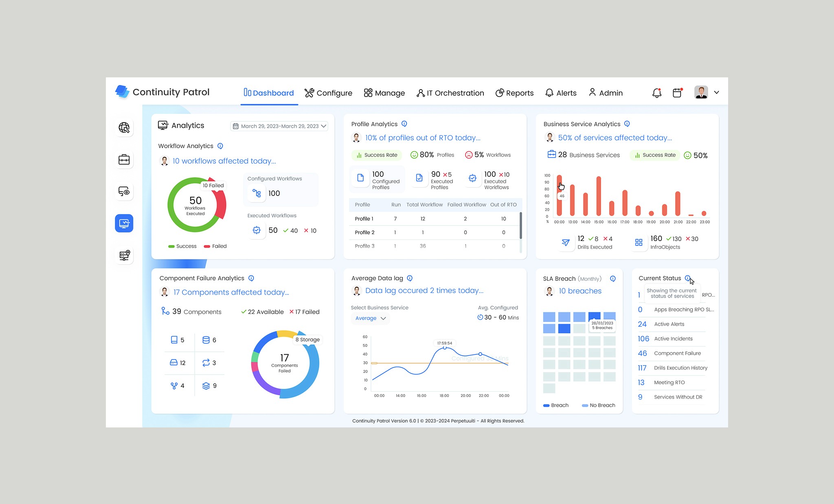Viewport: 834px width, 504px height.
Task: Click Current Status info icon
Action: pyautogui.click(x=687, y=278)
